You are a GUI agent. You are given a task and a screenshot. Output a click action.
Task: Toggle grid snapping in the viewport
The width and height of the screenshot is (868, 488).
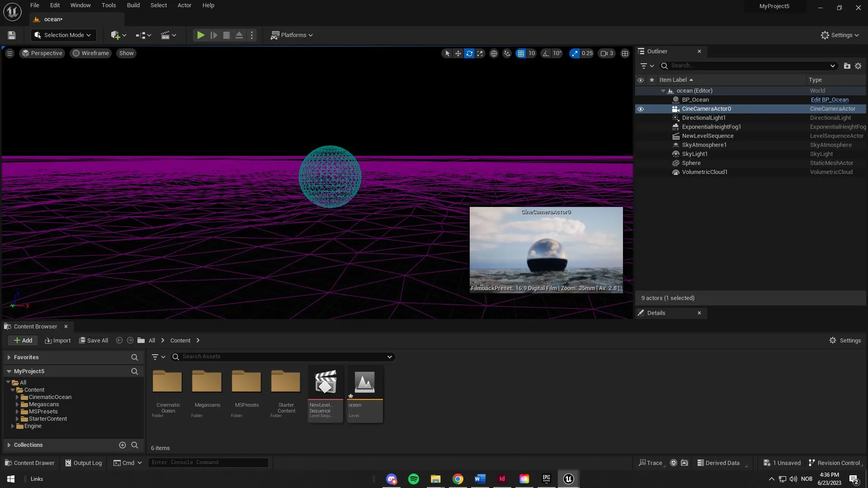coord(521,53)
